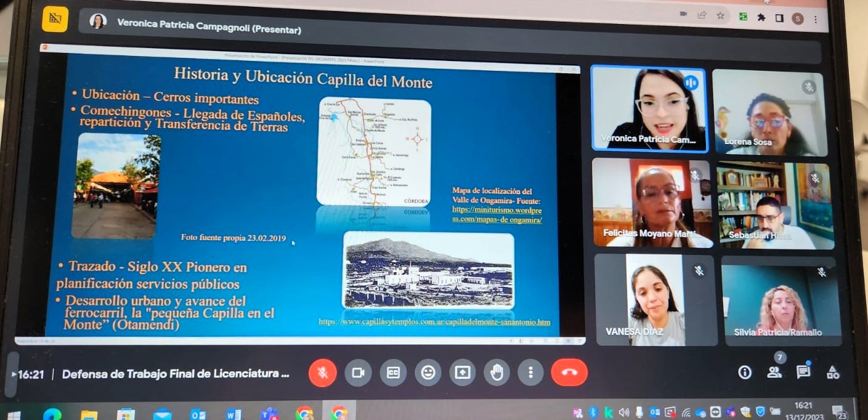Unmute the microphone in the call controls
Viewport: 868px width, 420px height.
point(322,373)
